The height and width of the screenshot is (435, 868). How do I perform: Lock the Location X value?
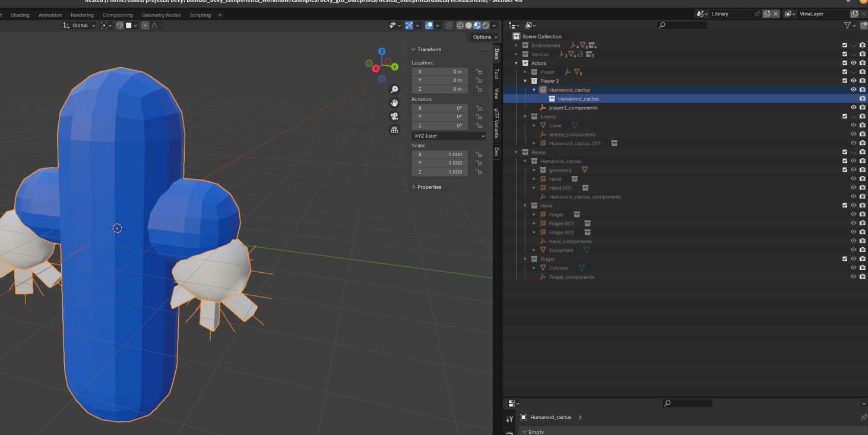pos(479,71)
